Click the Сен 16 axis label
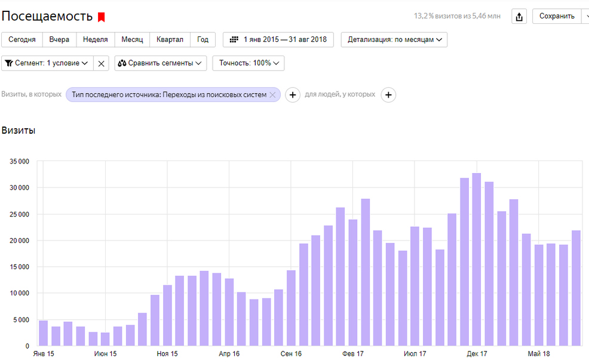This screenshot has height=364, width=589. point(291,354)
